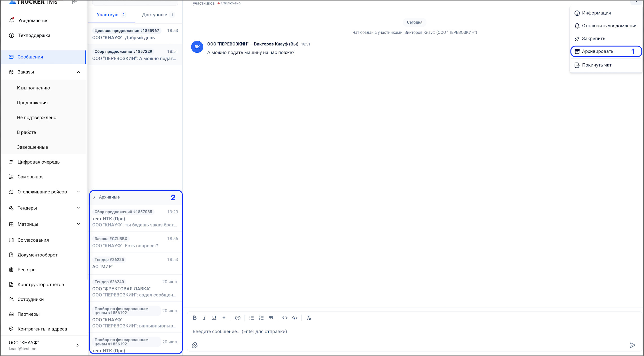The image size is (644, 356).
Task: Clear text formatting
Action: pos(309,318)
